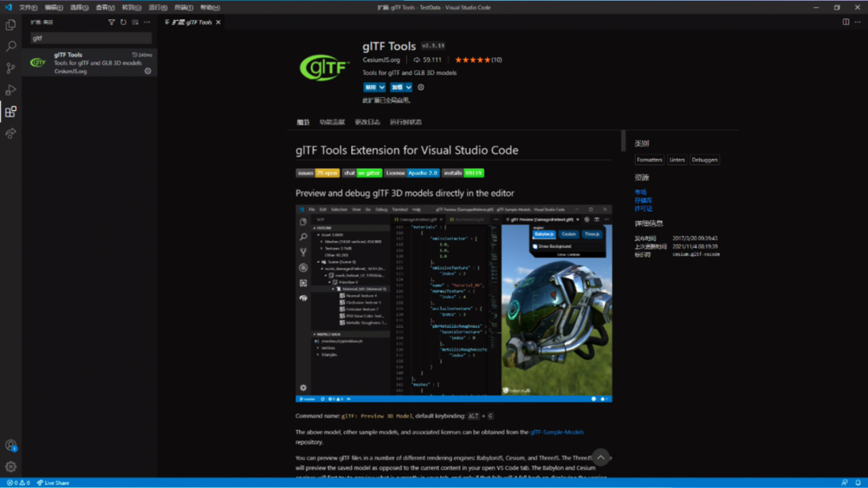The image size is (868, 488).
Task: Open errors and warnings in status bar
Action: [18, 483]
